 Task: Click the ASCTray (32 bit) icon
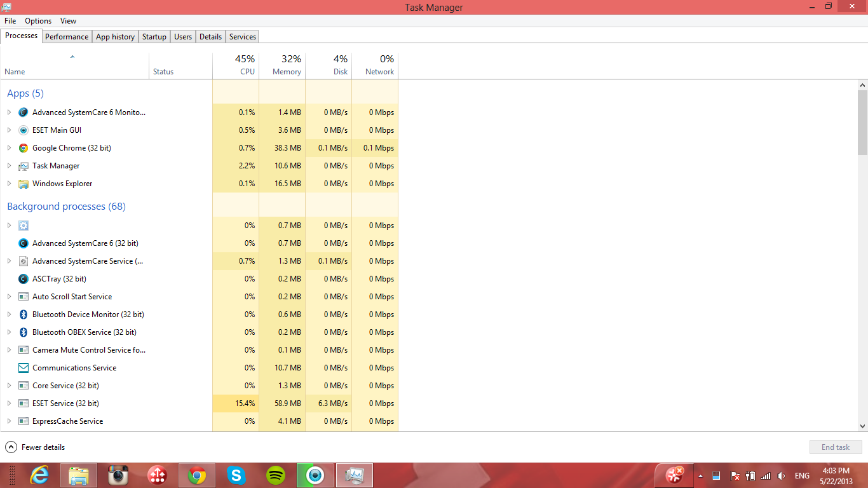[24, 279]
